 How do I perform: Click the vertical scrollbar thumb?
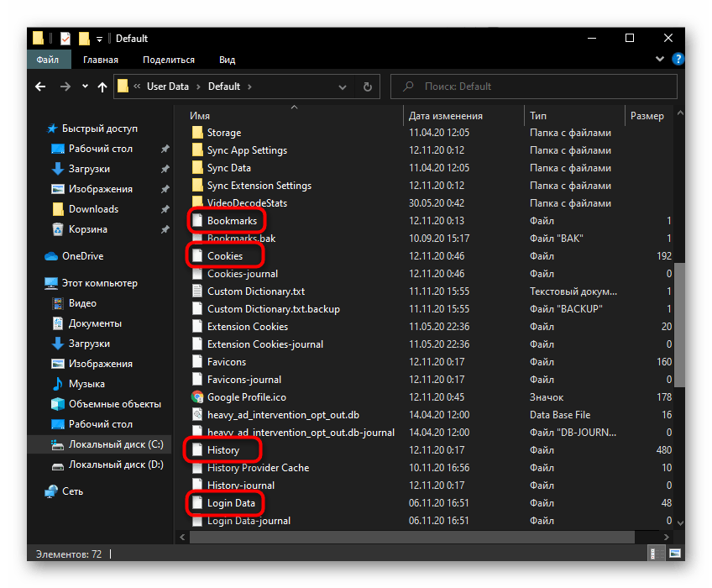point(680,325)
